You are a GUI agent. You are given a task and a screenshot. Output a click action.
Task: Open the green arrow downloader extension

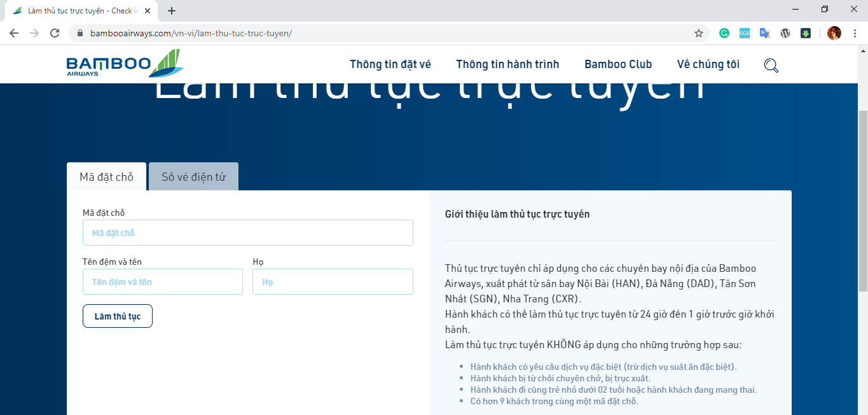[x=806, y=33]
